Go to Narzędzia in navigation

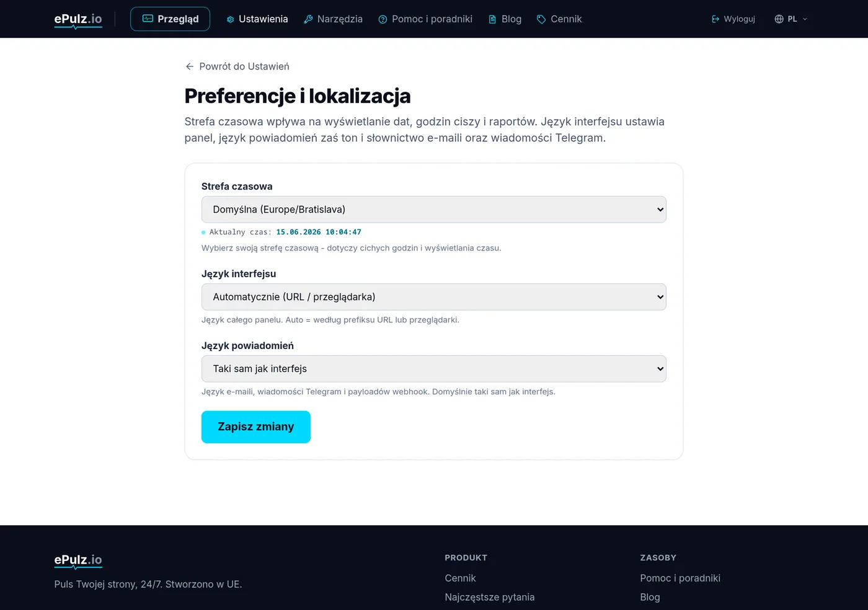[334, 19]
